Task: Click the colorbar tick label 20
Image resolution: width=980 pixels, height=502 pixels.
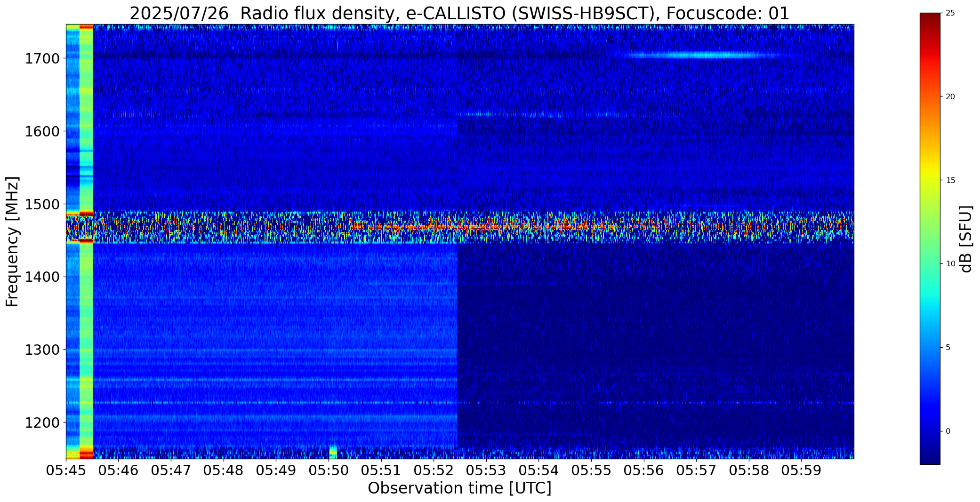Action: 950,96
